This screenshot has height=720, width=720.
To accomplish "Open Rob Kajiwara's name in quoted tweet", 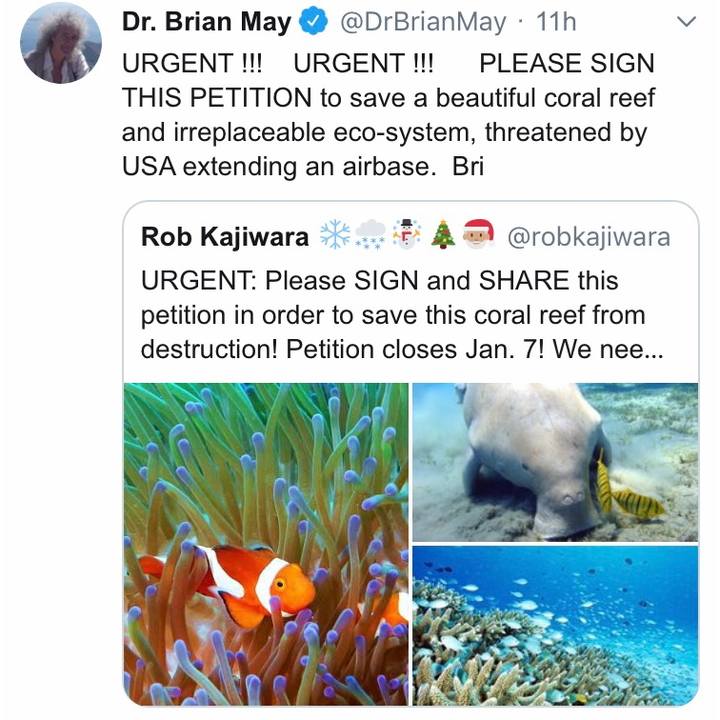I will (224, 237).
